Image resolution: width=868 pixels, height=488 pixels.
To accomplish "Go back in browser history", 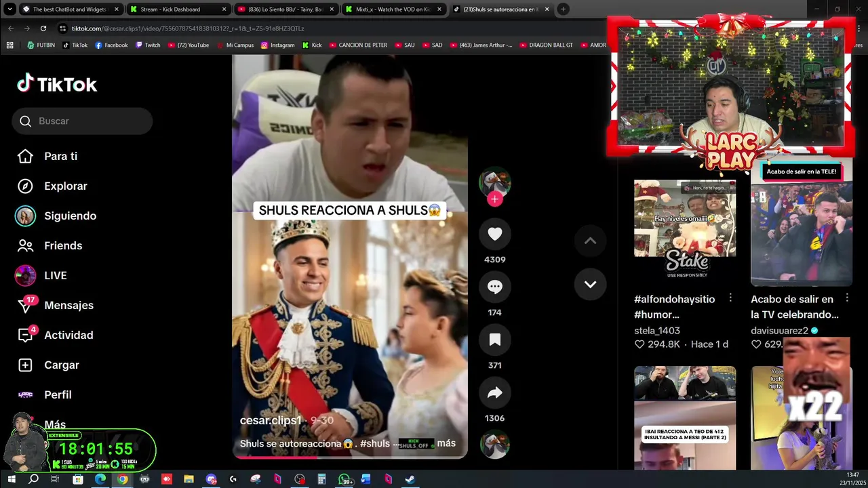I will [11, 28].
